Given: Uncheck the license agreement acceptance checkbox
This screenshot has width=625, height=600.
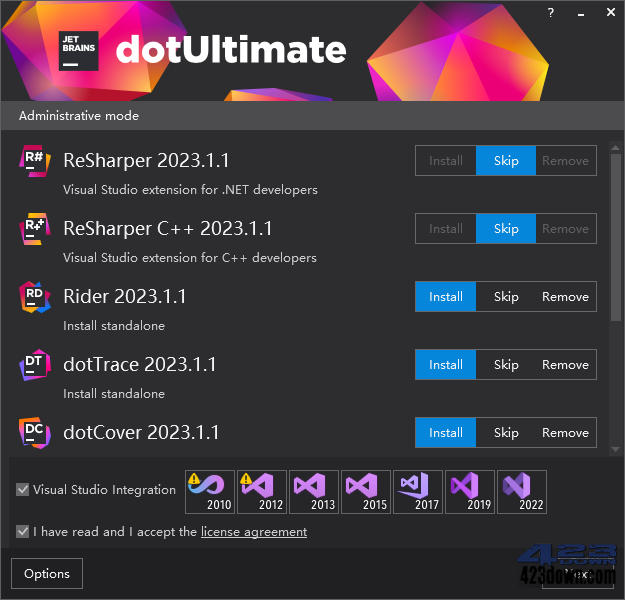Looking at the screenshot, I should click(x=23, y=532).
